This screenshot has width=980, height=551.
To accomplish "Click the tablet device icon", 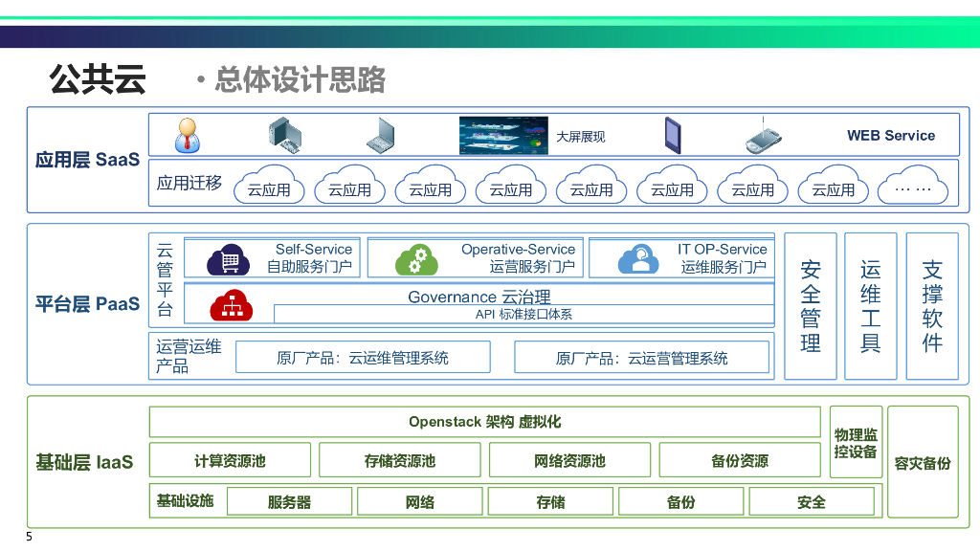I will pyautogui.click(x=673, y=136).
